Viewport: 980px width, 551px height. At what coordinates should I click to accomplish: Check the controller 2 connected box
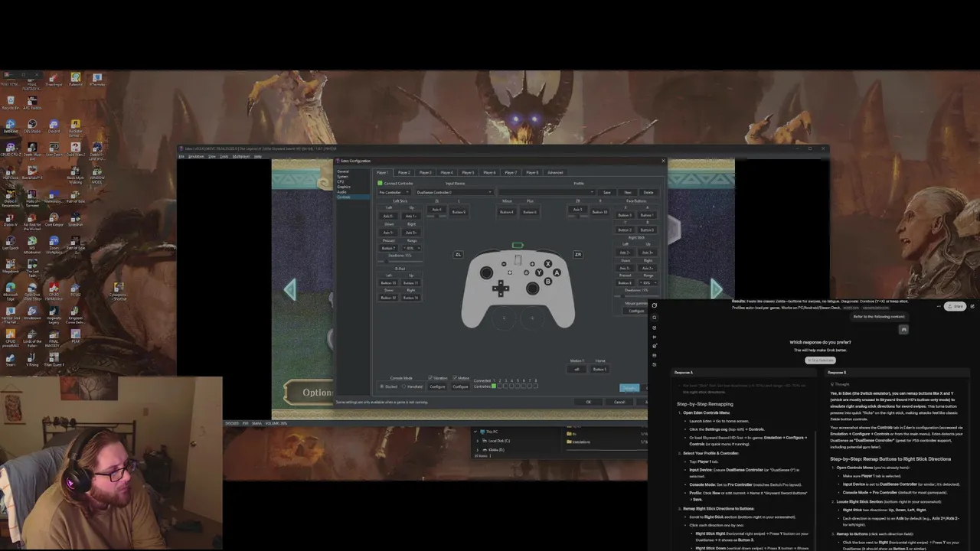point(500,386)
